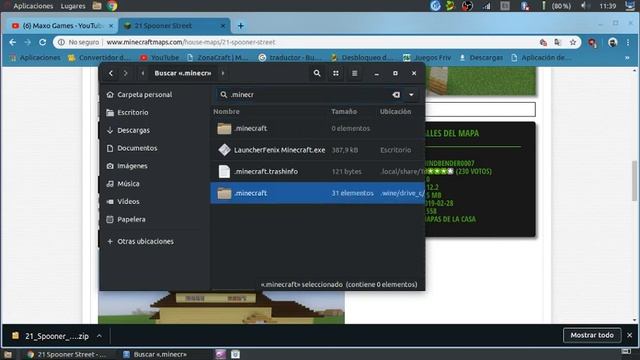This screenshot has height=360, width=640.
Task: Close the 21 Spooner Street tab
Action: (223, 26)
